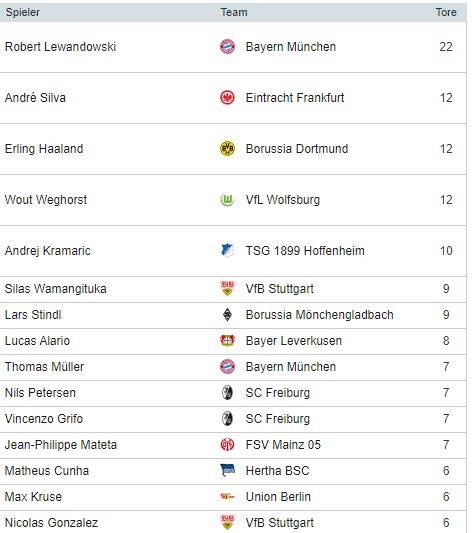472x533 pixels.
Task: Click the Bayer Leverkusen club crest
Action: coord(227,341)
